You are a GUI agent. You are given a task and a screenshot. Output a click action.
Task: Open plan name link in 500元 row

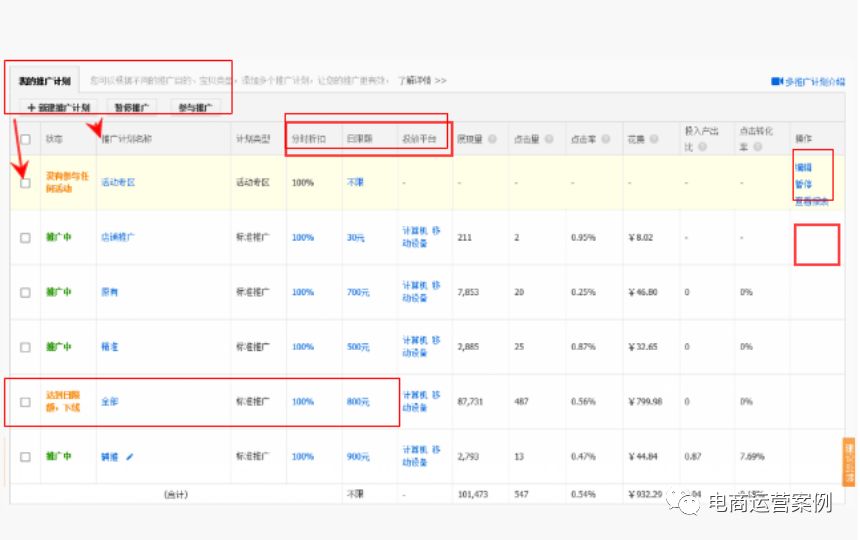110,346
